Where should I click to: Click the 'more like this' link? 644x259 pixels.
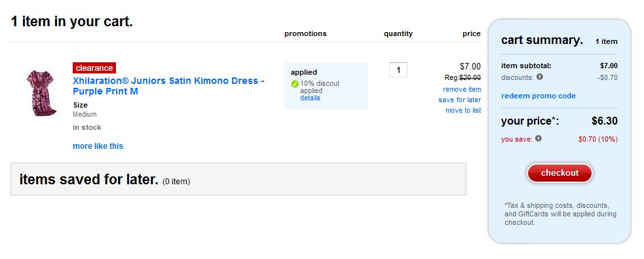click(98, 146)
